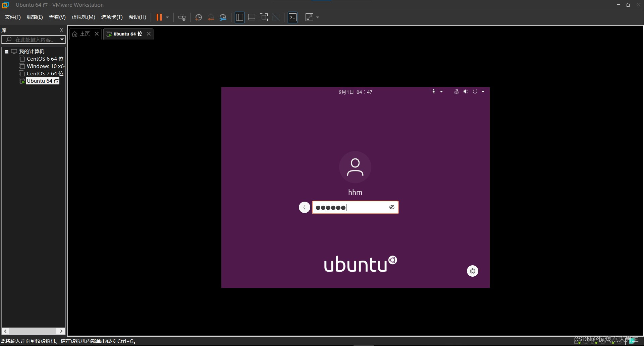Screen dimensions: 644x346
Task: Open the snapshot manager
Action: pos(223,17)
